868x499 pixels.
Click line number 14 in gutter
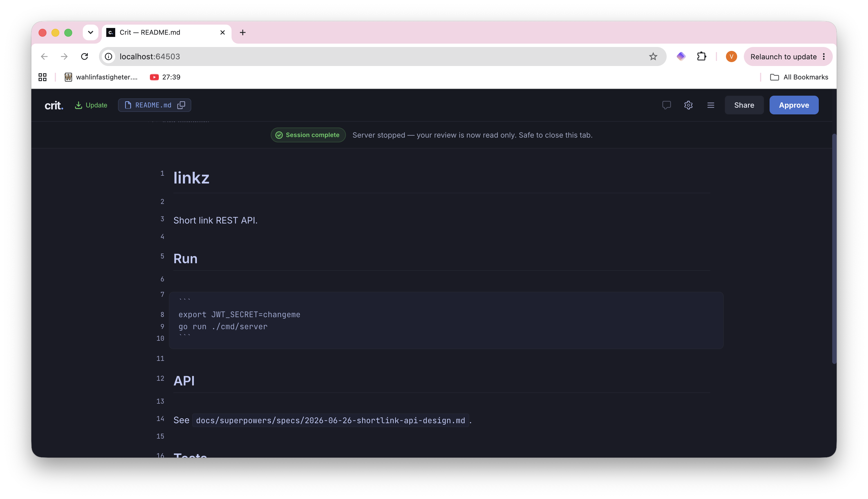160,418
